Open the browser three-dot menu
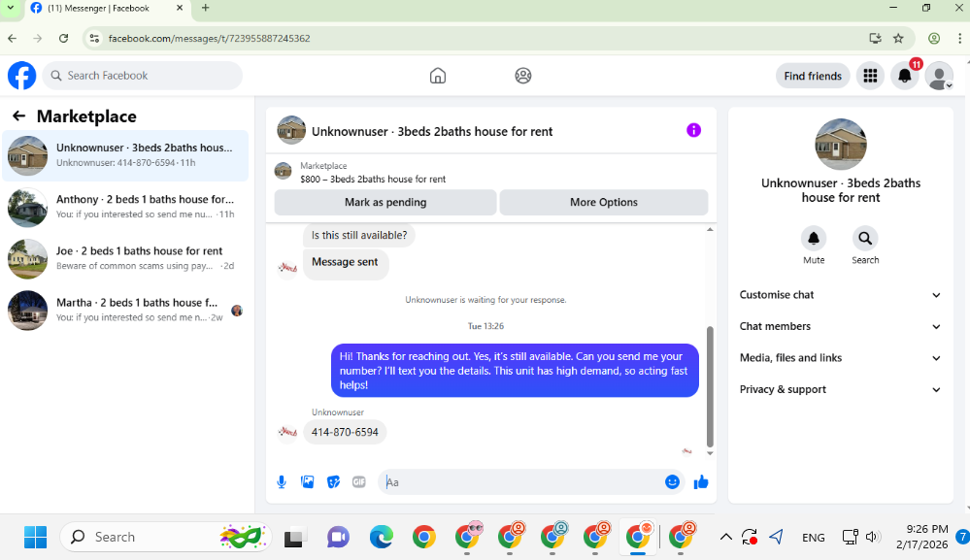This screenshot has width=970, height=560. 959,38
